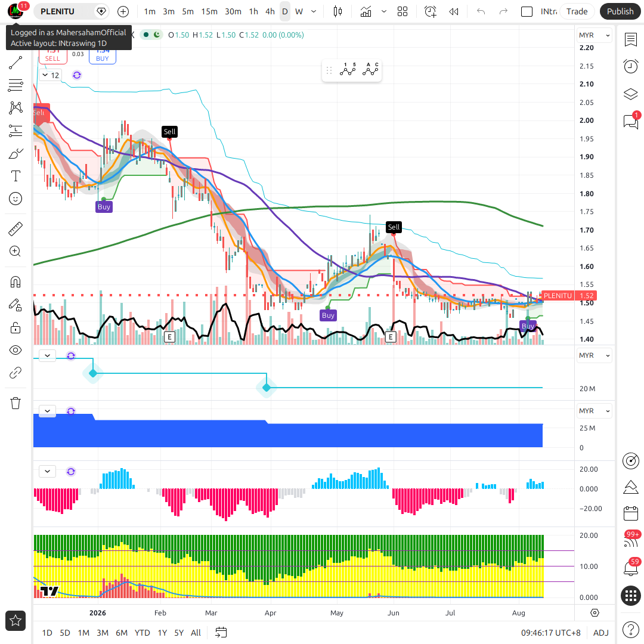Open the MYR currency dropdown on main chart
The image size is (644, 644).
tap(594, 35)
